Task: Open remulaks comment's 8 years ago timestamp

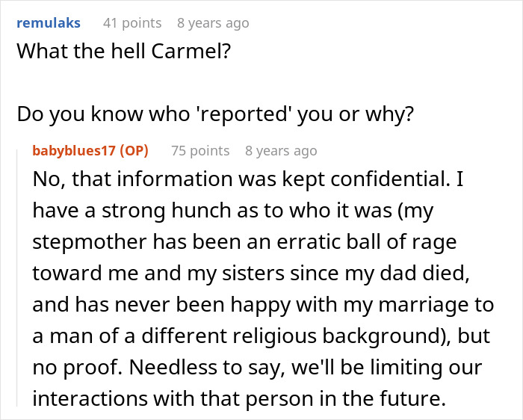Action: point(213,23)
